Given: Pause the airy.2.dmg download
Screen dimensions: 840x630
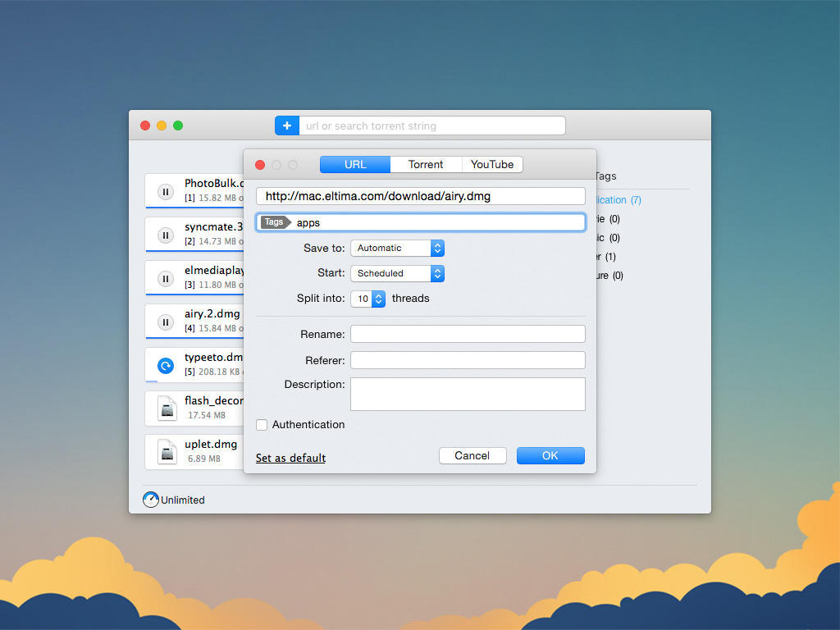Looking at the screenshot, I should (x=166, y=322).
